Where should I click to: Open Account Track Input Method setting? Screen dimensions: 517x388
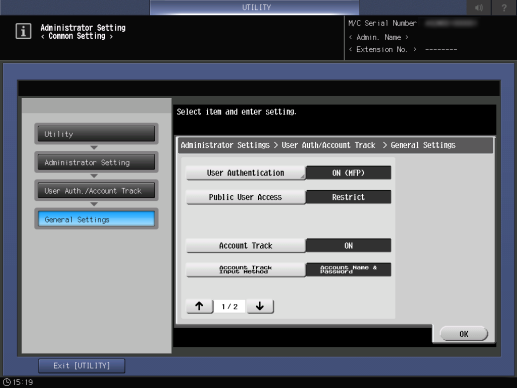click(x=246, y=270)
